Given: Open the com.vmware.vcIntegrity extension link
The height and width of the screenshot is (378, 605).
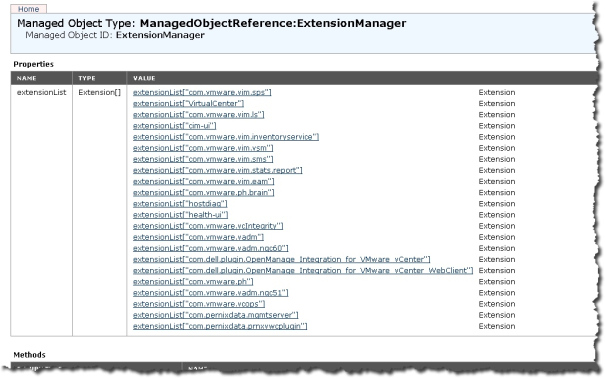Looking at the screenshot, I should coord(208,226).
